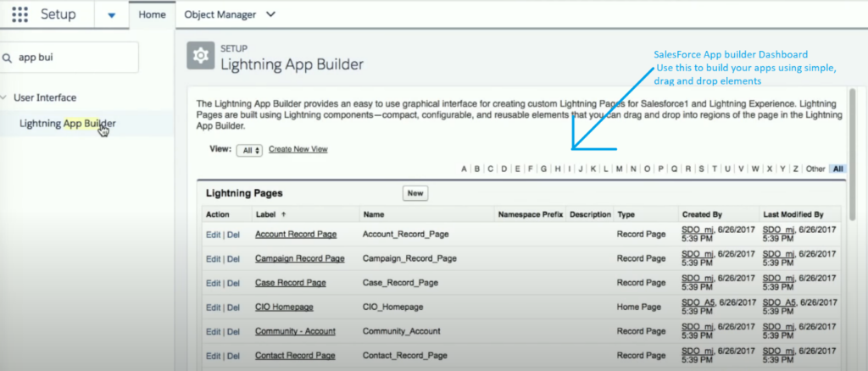The width and height of the screenshot is (868, 371).
Task: Click the CIO_Homepage name cell
Action: tap(393, 307)
